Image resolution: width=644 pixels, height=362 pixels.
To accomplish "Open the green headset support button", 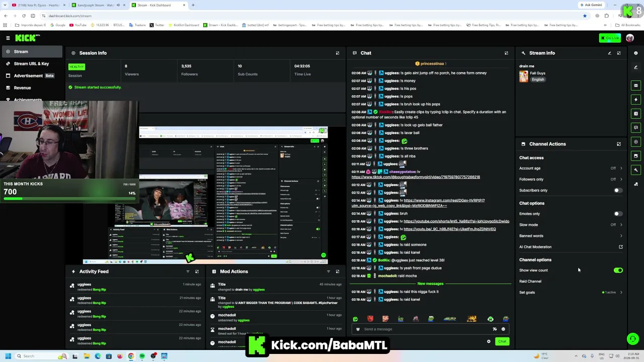I will [x=633, y=339].
